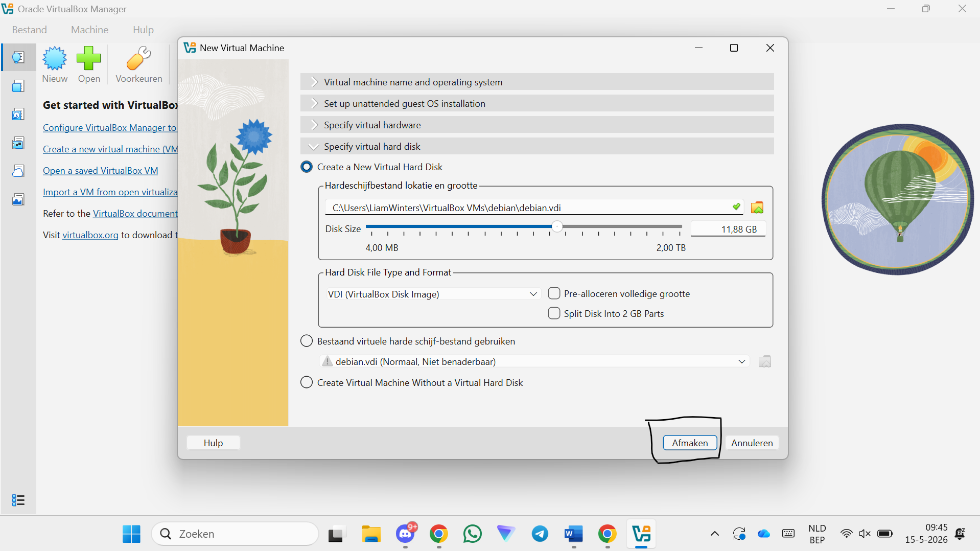Open the Hulp menu
The width and height of the screenshot is (980, 551).
[x=143, y=30]
